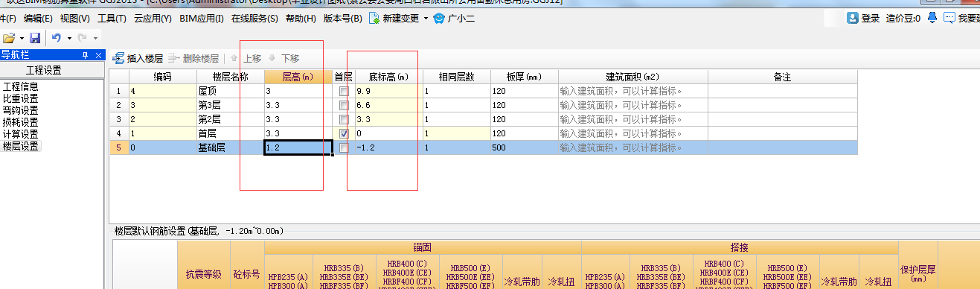Toggle the 首层 checkbox for 第3层 row
Image resolution: width=980 pixels, height=289 pixels.
click(343, 105)
